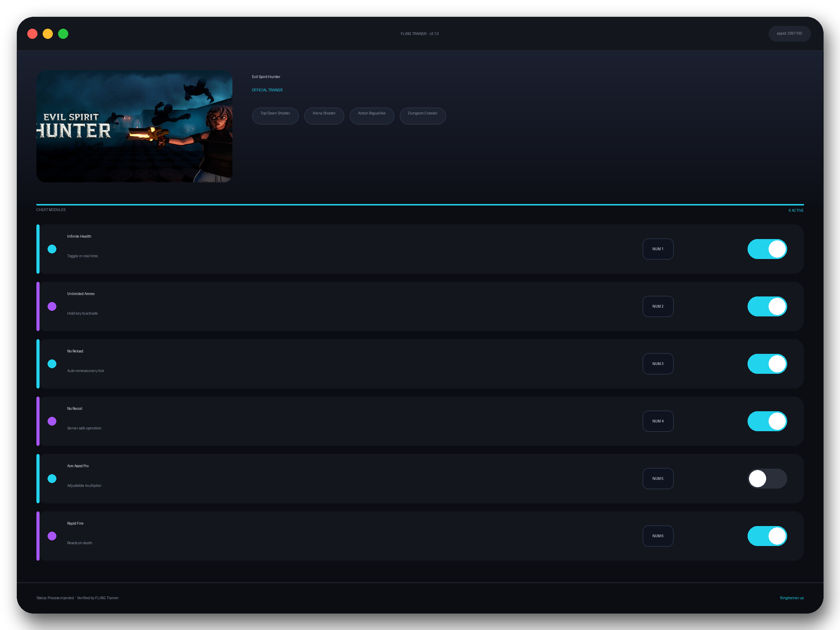The height and width of the screenshot is (630, 840).
Task: Select the Action Roguelike tag
Action: 372,116
